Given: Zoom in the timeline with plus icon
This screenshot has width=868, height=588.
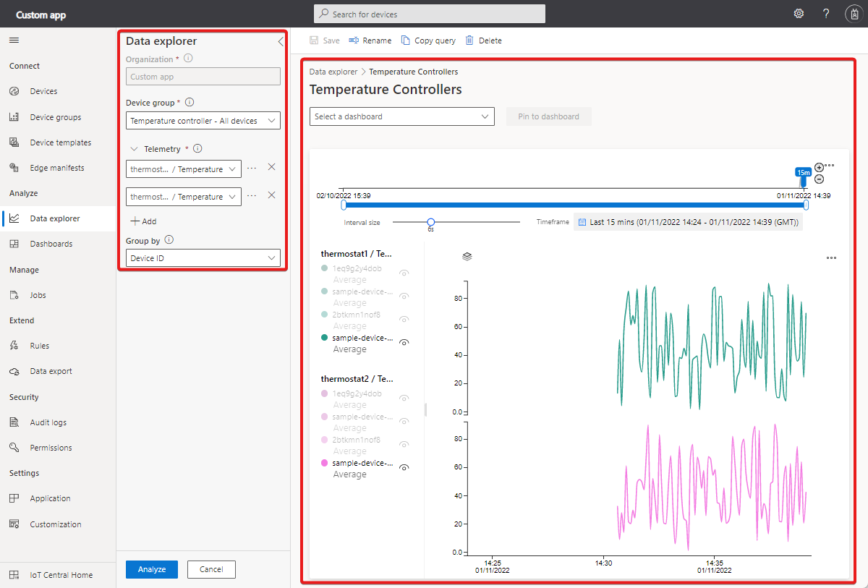Looking at the screenshot, I should [x=819, y=167].
